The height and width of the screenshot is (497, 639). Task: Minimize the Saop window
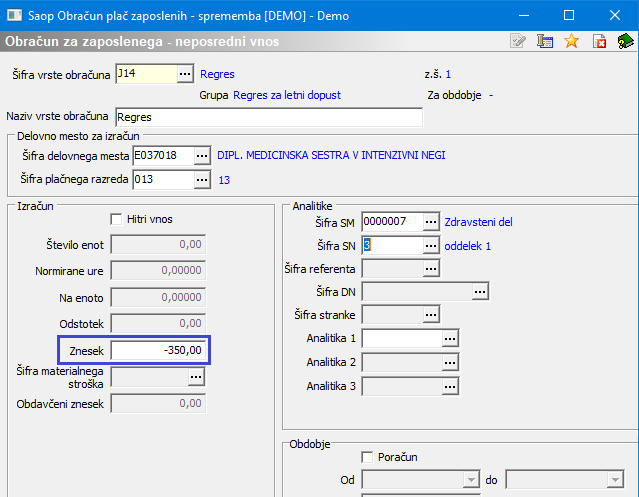(x=524, y=15)
